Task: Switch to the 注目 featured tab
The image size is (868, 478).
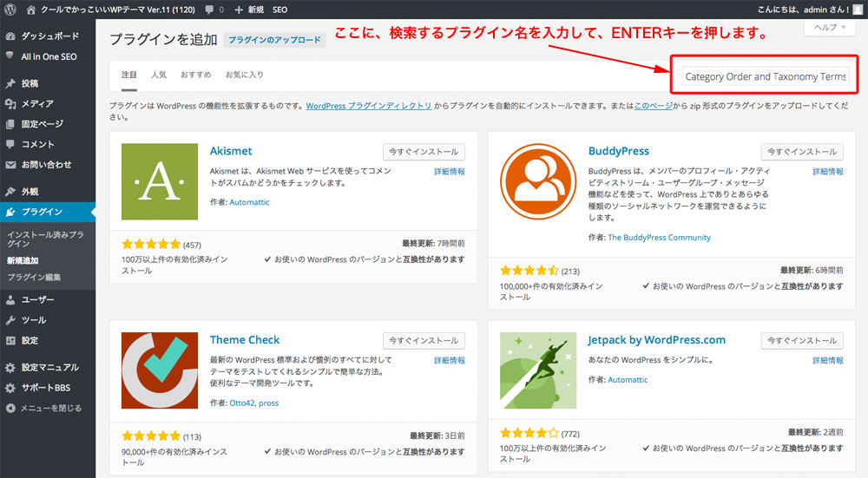Action: [129, 75]
